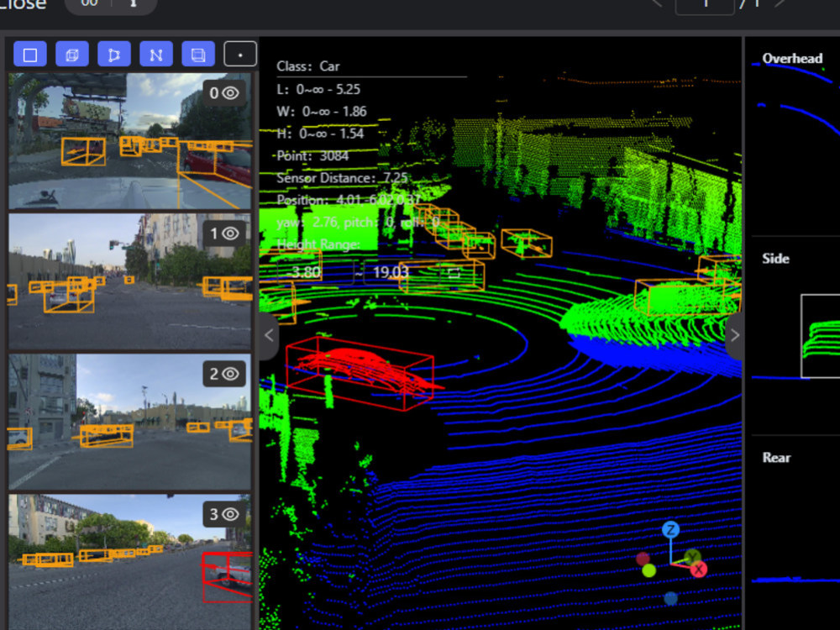Collapse the right views panel arrow
The image size is (840, 630).
coord(734,335)
